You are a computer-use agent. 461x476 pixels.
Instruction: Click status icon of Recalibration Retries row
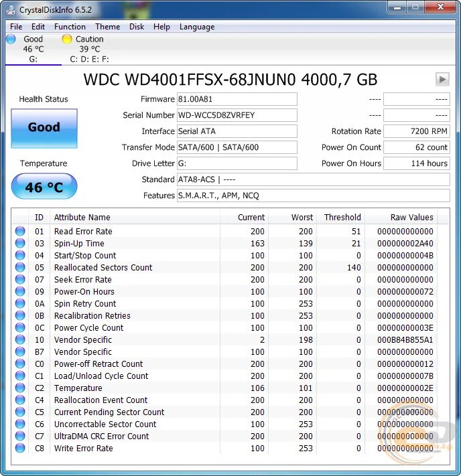coord(20,315)
